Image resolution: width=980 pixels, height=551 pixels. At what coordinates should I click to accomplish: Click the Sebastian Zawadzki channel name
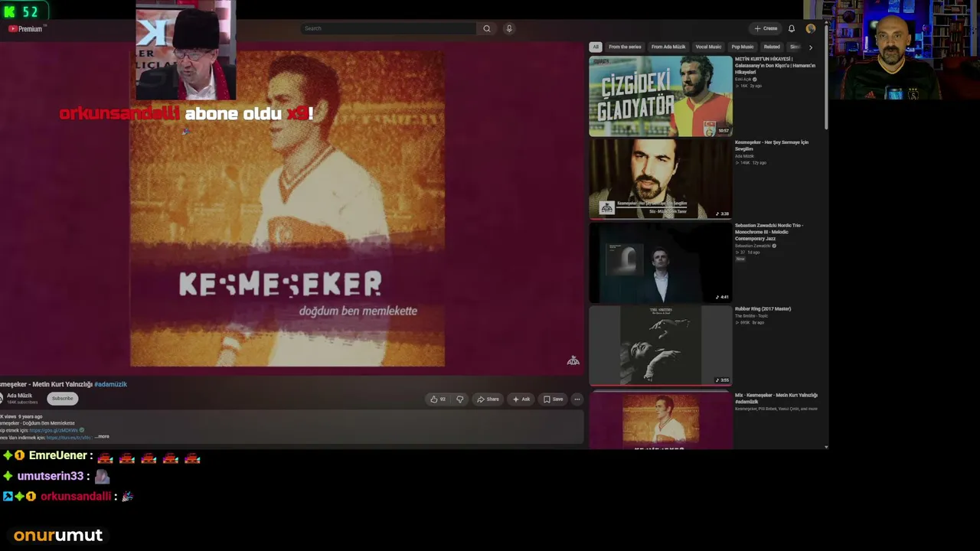pyautogui.click(x=753, y=246)
